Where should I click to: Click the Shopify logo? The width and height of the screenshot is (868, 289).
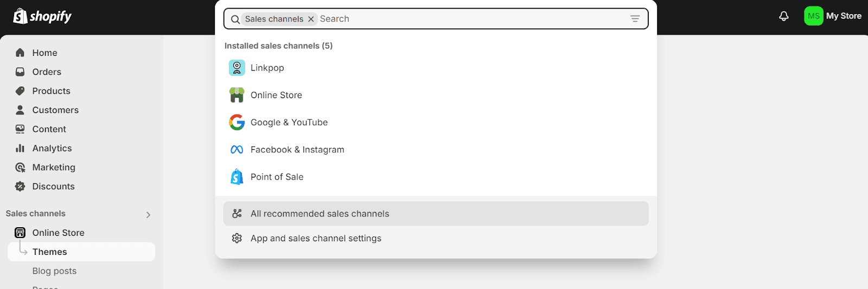tap(42, 16)
